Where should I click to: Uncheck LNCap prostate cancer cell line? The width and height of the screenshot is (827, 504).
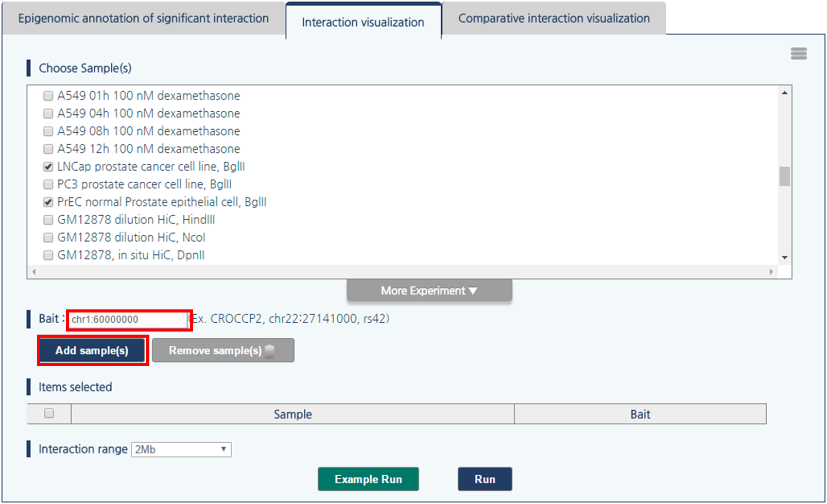click(x=48, y=167)
